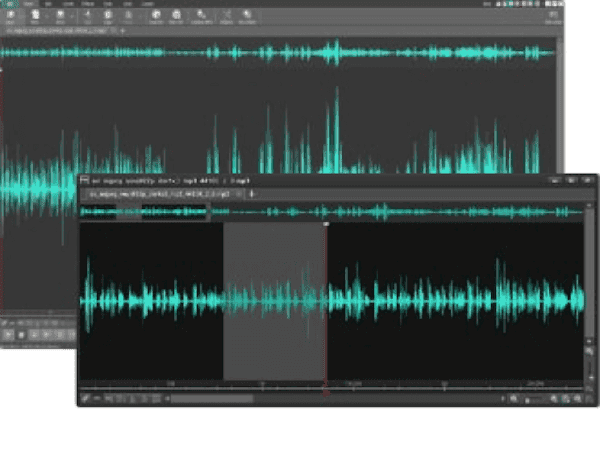Screen dimensions: 600x456
Task: Click the rightmost toolbar icon in back window ribbon
Action: coord(553,17)
